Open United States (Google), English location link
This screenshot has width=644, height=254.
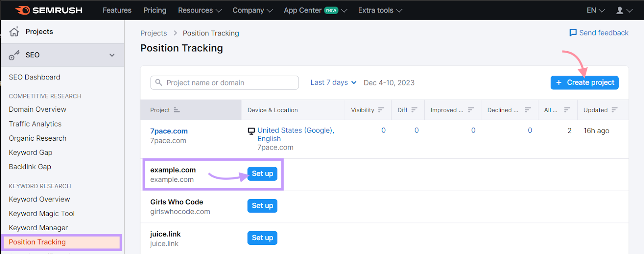[x=296, y=135]
